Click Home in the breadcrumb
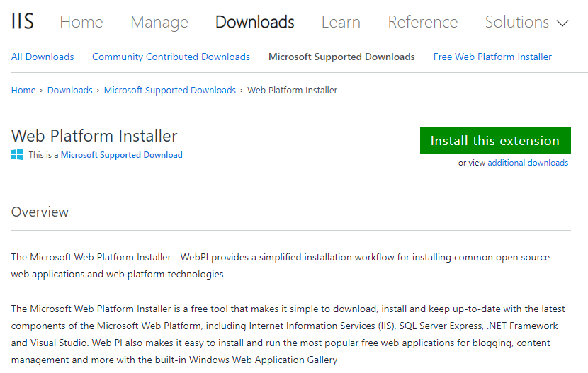588x373 pixels. (23, 91)
